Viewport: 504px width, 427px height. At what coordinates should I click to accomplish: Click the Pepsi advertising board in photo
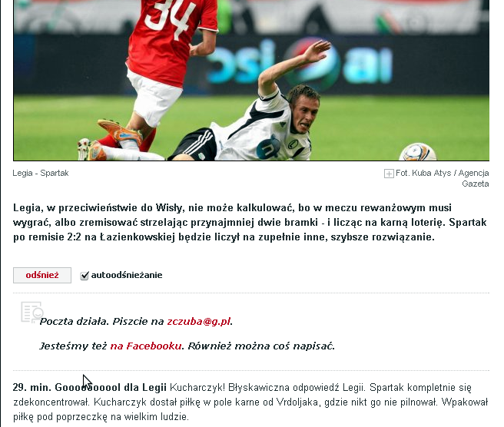coord(299,63)
